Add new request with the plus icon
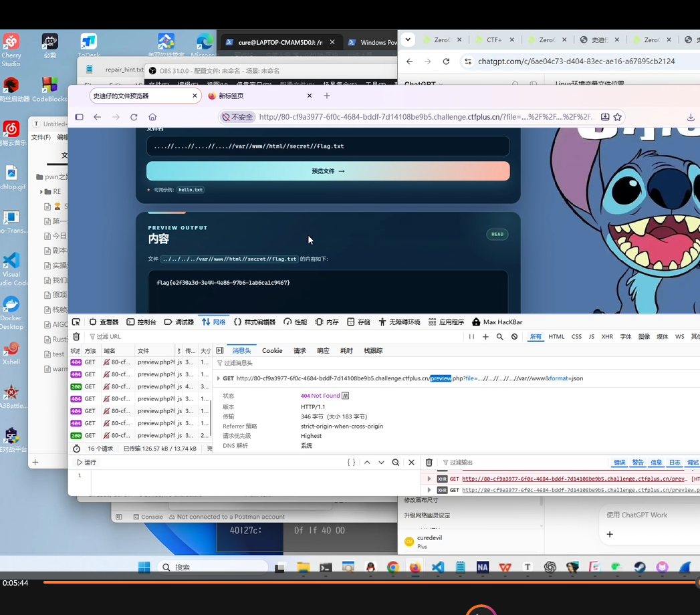700x615 pixels. click(x=485, y=336)
